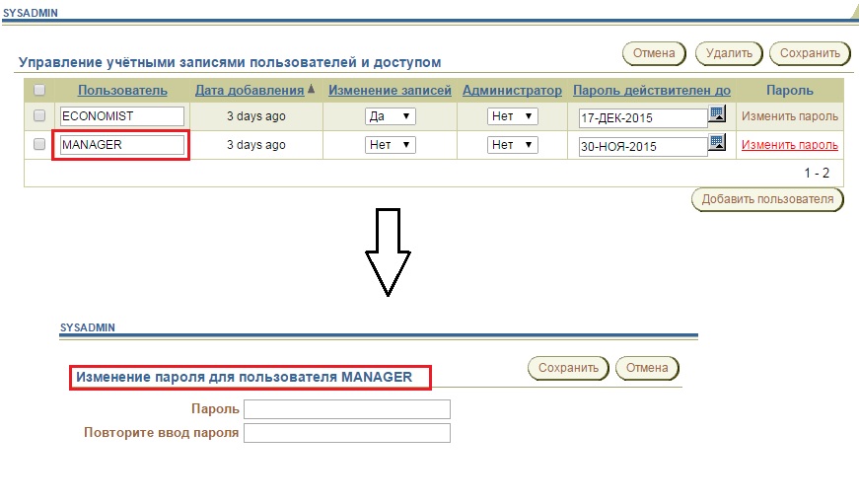The image size is (859, 504).
Task: Open Администратор dropdown for MANAGER
Action: [x=512, y=145]
